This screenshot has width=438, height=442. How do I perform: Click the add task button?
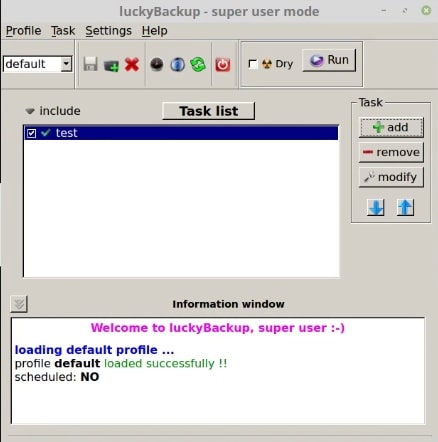(x=391, y=127)
